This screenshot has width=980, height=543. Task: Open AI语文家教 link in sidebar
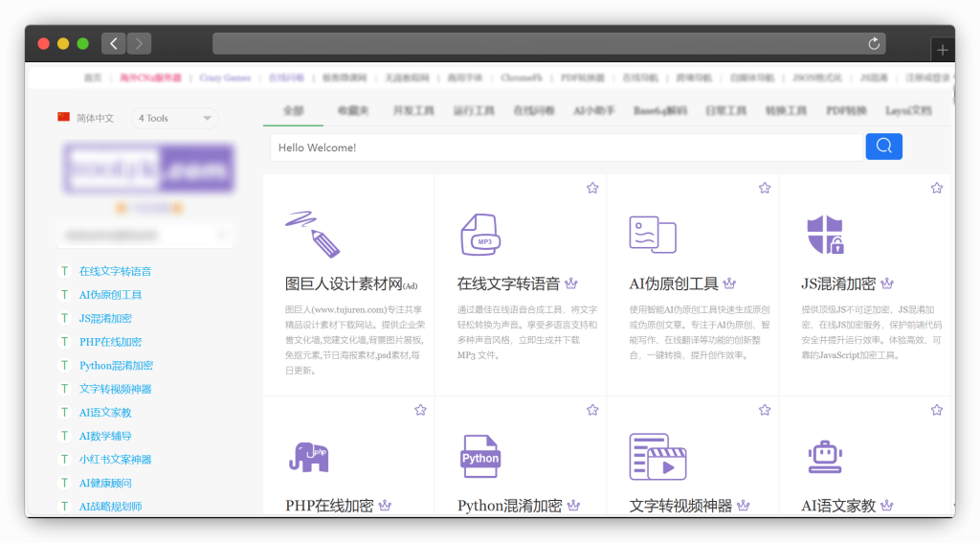point(105,412)
